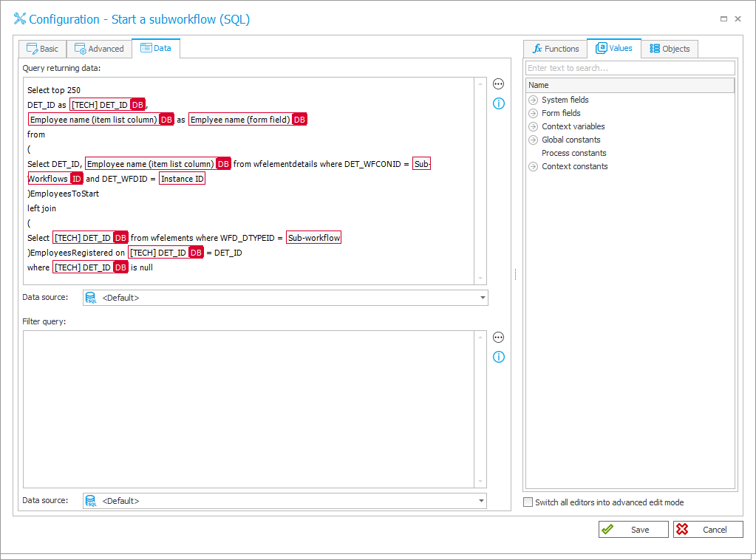
Task: Click the SQL icon in the bottom data source field
Action: coord(91,500)
